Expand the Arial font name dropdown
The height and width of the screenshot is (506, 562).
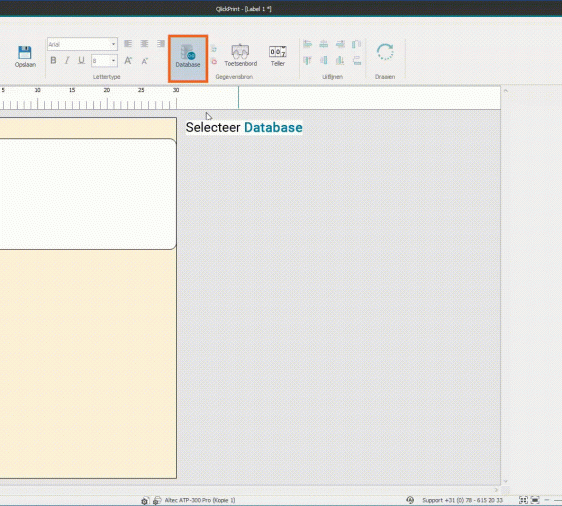coord(113,44)
